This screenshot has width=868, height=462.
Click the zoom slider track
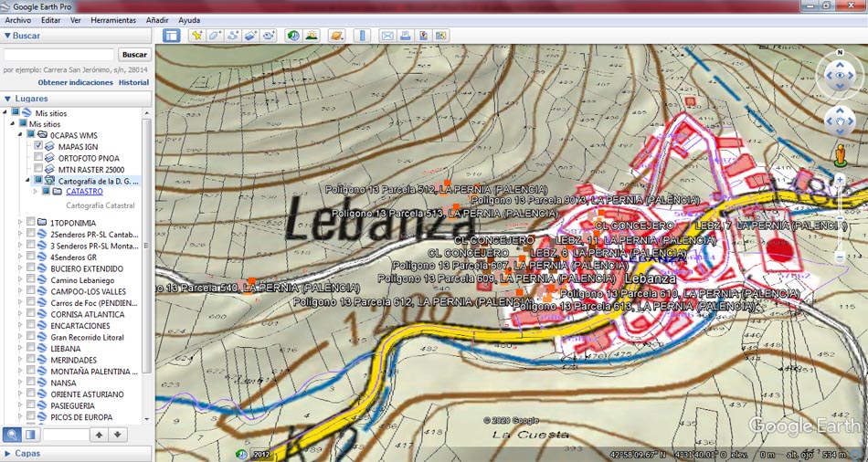pos(840,218)
